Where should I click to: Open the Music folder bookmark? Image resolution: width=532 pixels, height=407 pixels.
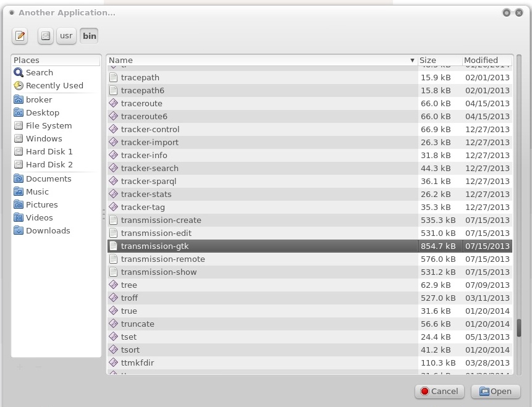coord(37,191)
